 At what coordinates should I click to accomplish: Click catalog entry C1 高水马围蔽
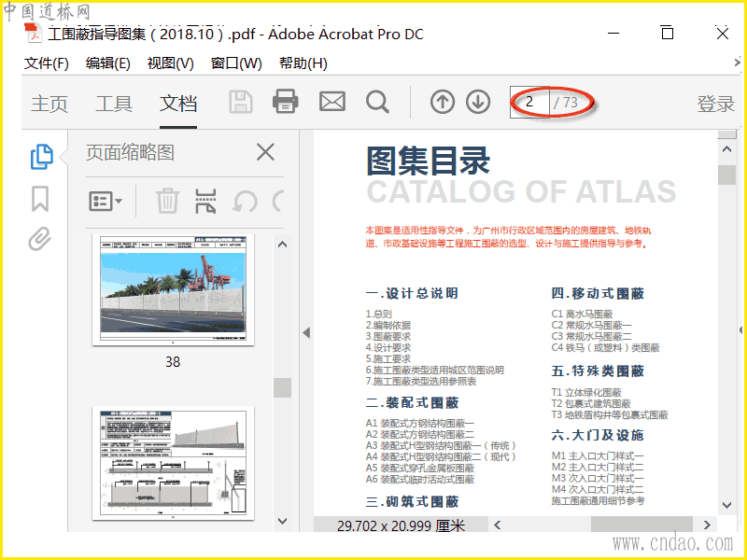[x=582, y=314]
